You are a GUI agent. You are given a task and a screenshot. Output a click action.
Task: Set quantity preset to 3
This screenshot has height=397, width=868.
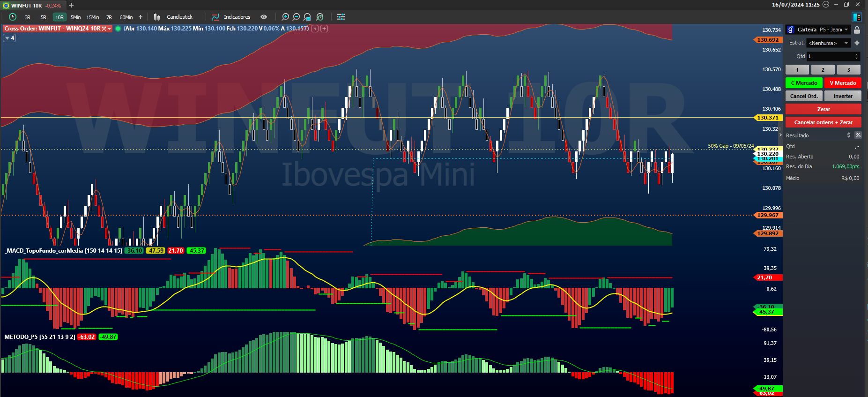click(849, 70)
